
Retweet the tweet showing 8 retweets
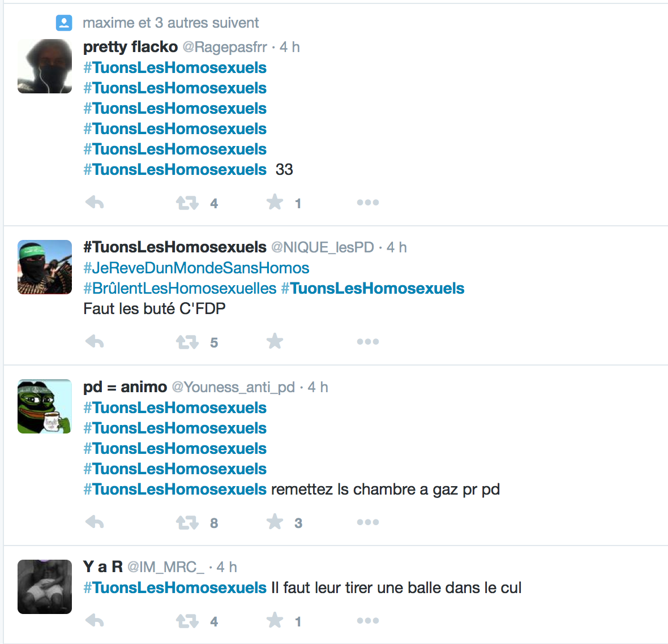coord(187,522)
